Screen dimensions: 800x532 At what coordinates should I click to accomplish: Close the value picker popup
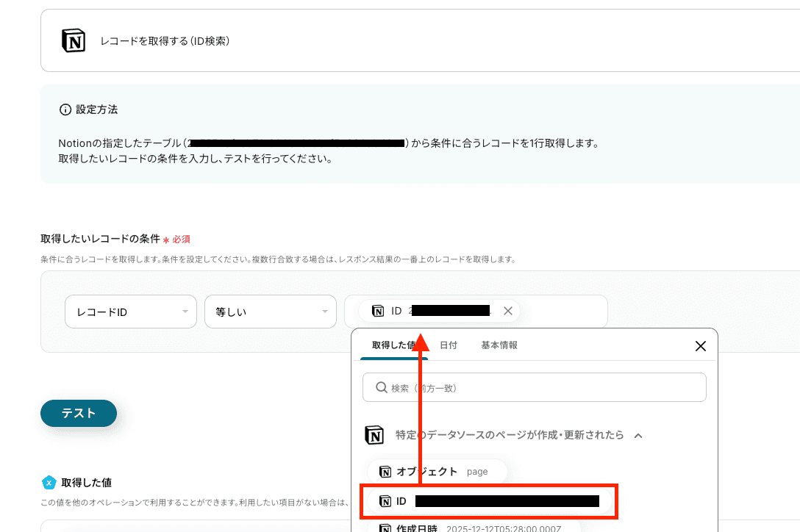click(701, 346)
